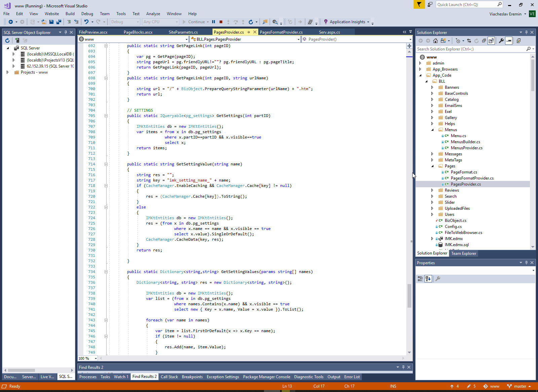Collapse the GetSettingValue method at line 714
This screenshot has height=392, width=538.
[x=106, y=164]
